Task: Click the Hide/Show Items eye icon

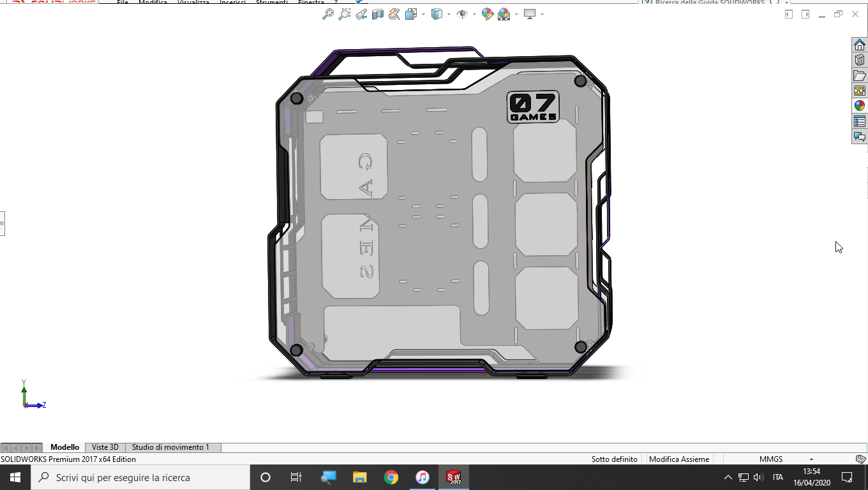Action: point(462,14)
